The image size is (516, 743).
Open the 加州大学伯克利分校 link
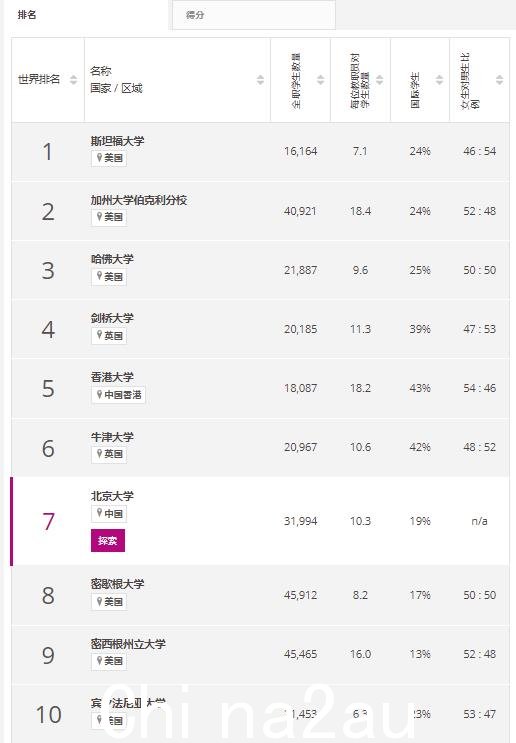pos(139,200)
